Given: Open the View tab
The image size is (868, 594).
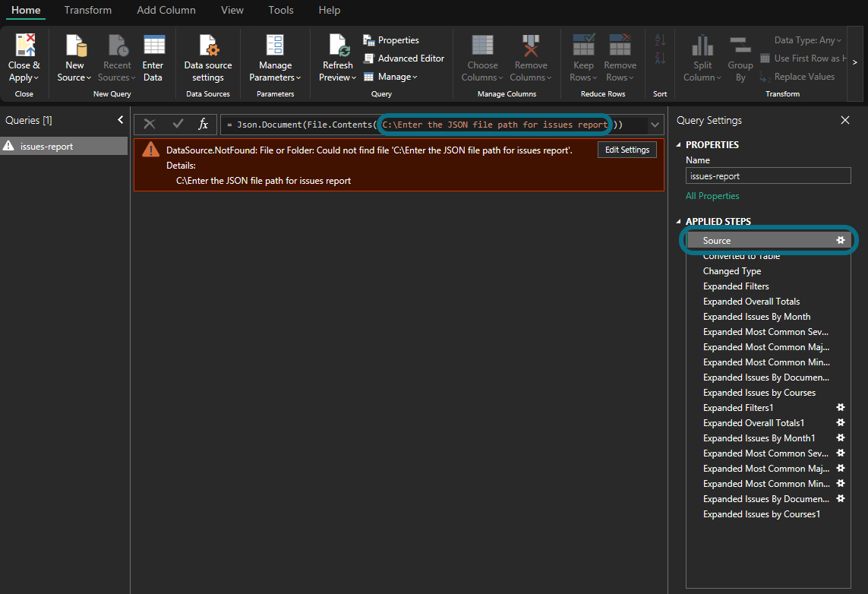Looking at the screenshot, I should 232,10.
